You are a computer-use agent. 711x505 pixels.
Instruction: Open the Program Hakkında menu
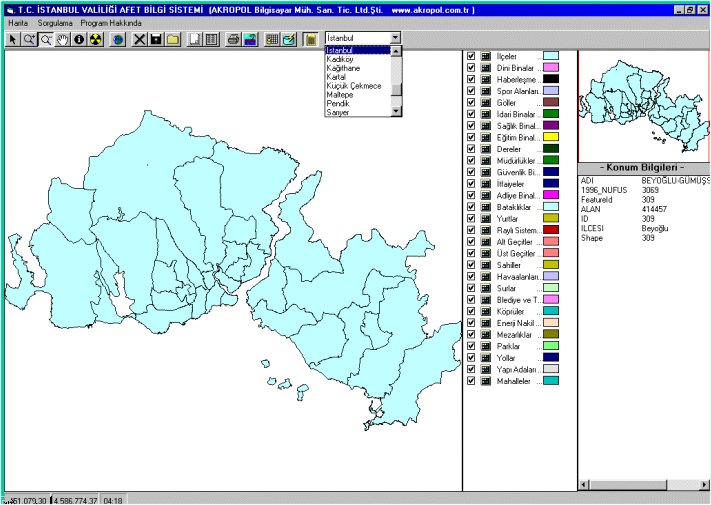coord(111,22)
